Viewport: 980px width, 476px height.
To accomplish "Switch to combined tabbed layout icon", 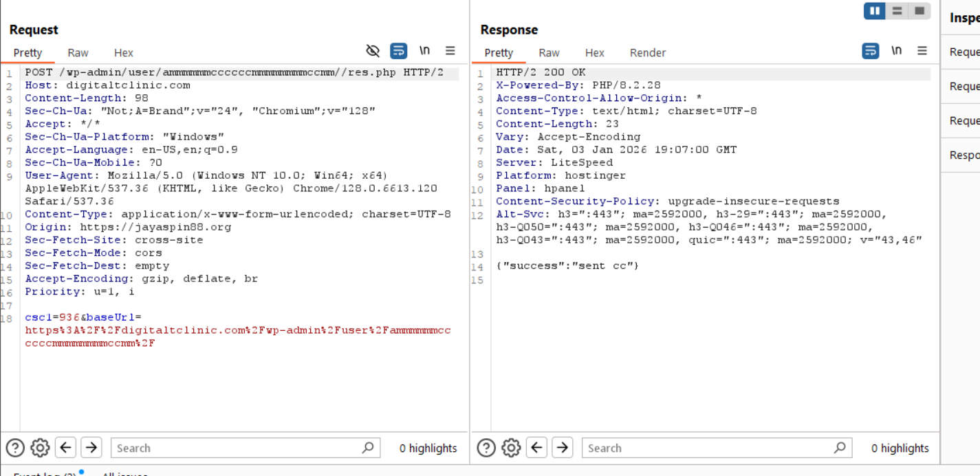I will pyautogui.click(x=919, y=11).
